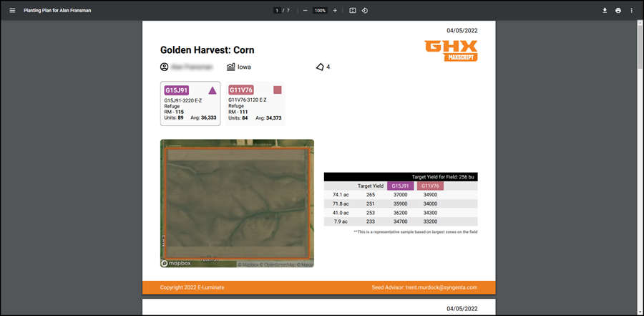The image size is (644, 316).
Task: Click the 33200 seeding rate cell
Action: 431,222
